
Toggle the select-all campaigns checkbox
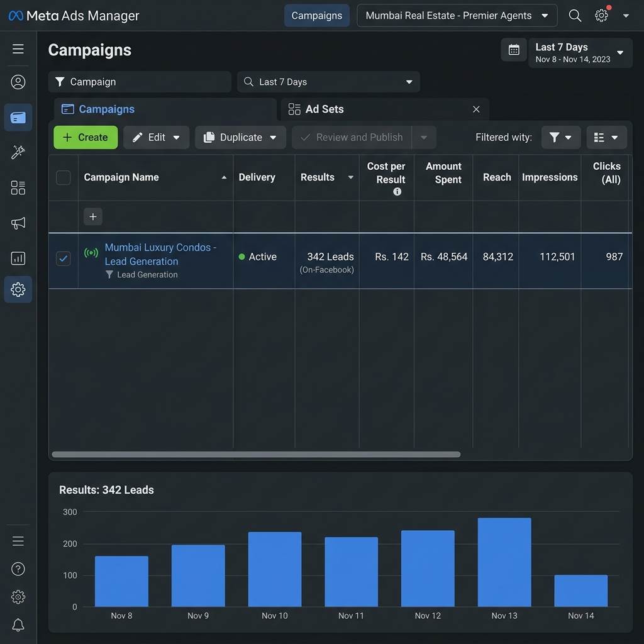64,177
